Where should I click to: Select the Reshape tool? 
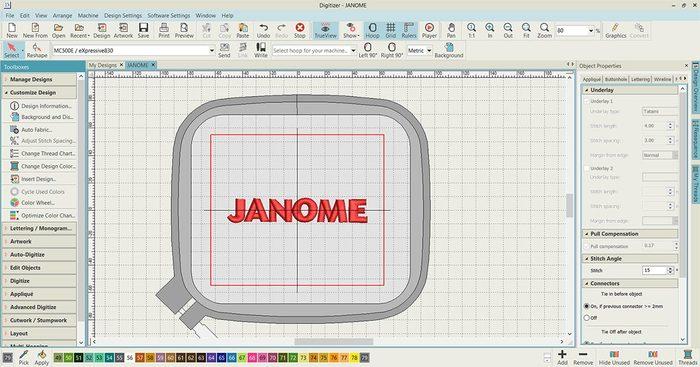[x=37, y=50]
